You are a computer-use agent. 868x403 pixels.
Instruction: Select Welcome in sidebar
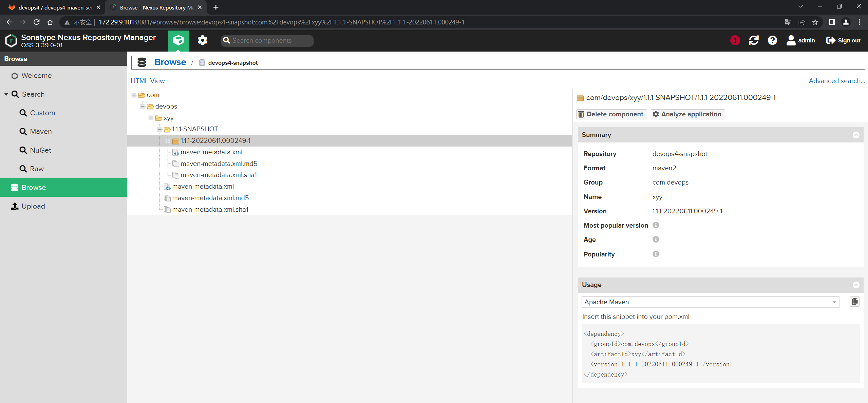(63, 76)
